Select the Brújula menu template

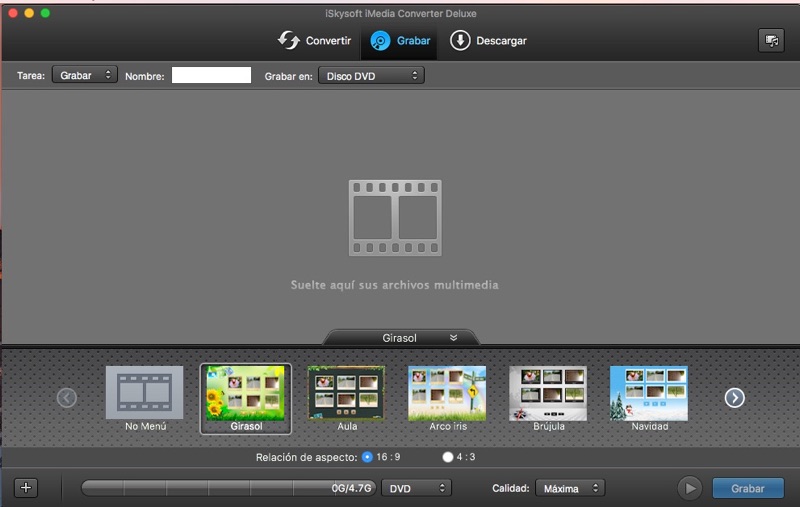(548, 399)
